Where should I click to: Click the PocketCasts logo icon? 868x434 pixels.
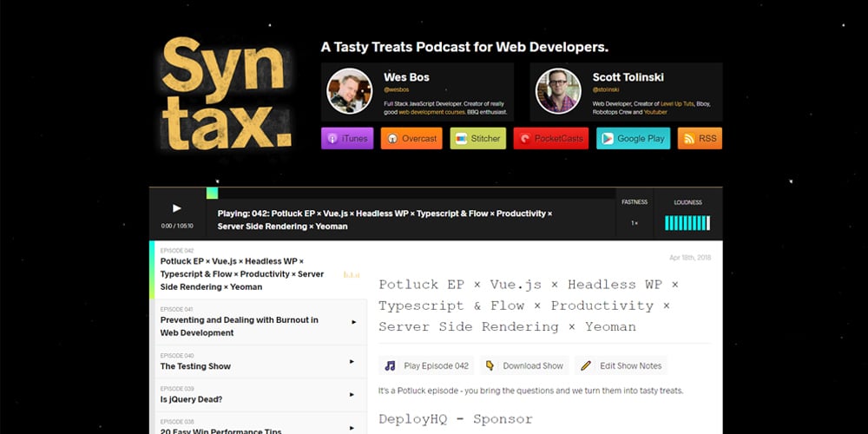coord(525,138)
